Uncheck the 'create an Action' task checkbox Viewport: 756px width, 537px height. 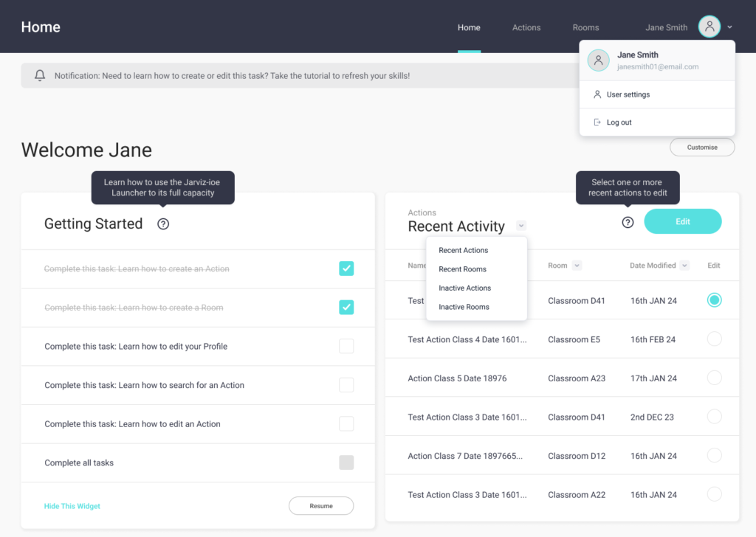[x=346, y=268]
